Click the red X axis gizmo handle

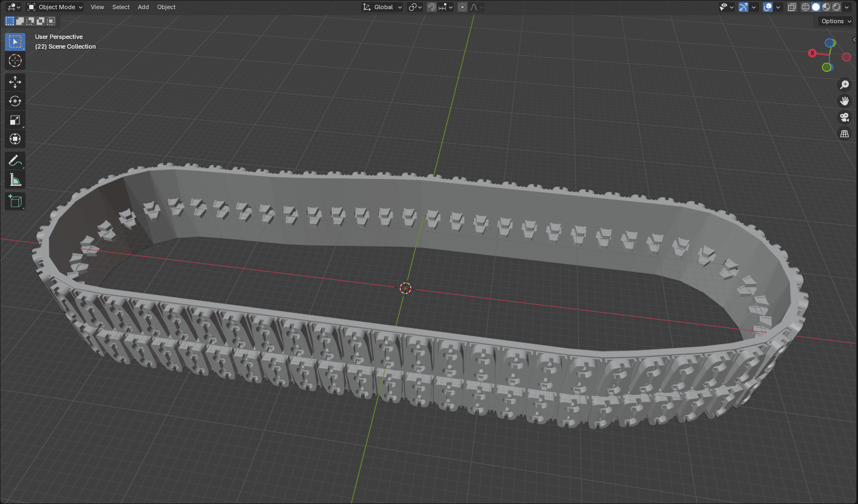pyautogui.click(x=812, y=53)
